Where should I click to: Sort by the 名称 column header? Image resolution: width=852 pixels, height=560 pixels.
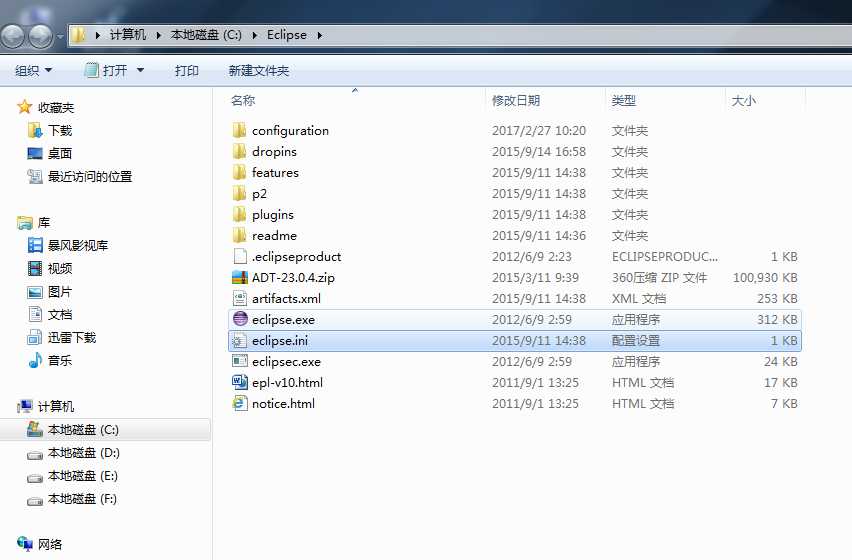click(243, 100)
